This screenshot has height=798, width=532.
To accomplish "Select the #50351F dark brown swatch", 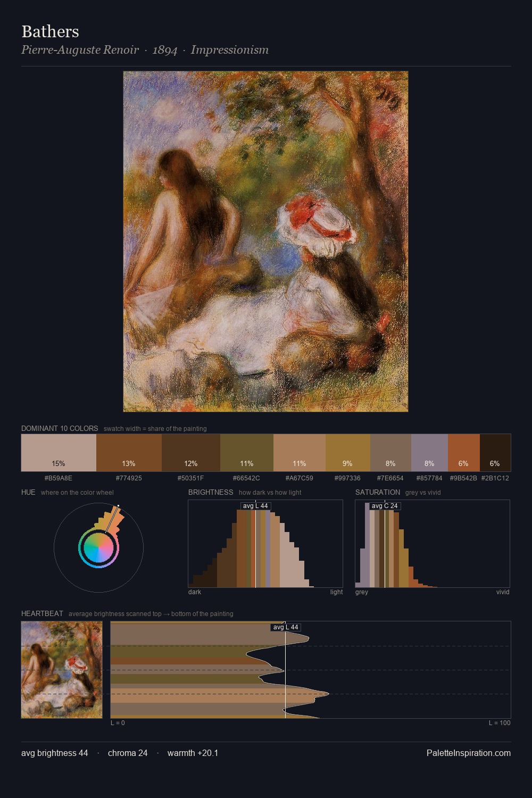I will pos(191,453).
